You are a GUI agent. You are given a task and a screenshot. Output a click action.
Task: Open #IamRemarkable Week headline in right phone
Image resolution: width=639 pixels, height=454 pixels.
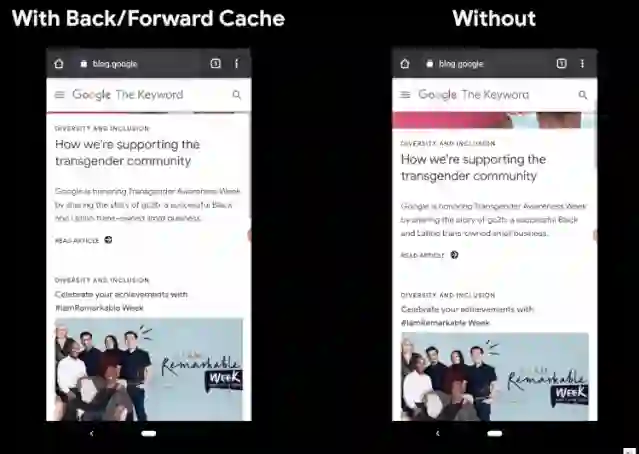467,316
